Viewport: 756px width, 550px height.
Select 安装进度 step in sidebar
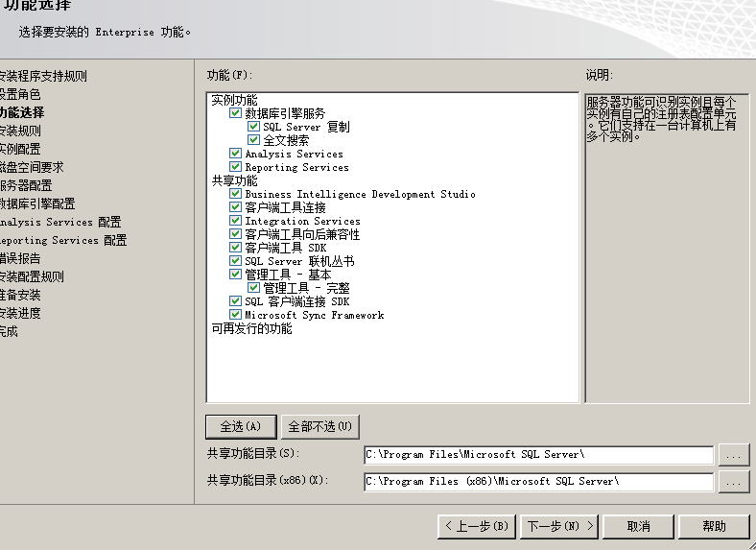pos(20,314)
